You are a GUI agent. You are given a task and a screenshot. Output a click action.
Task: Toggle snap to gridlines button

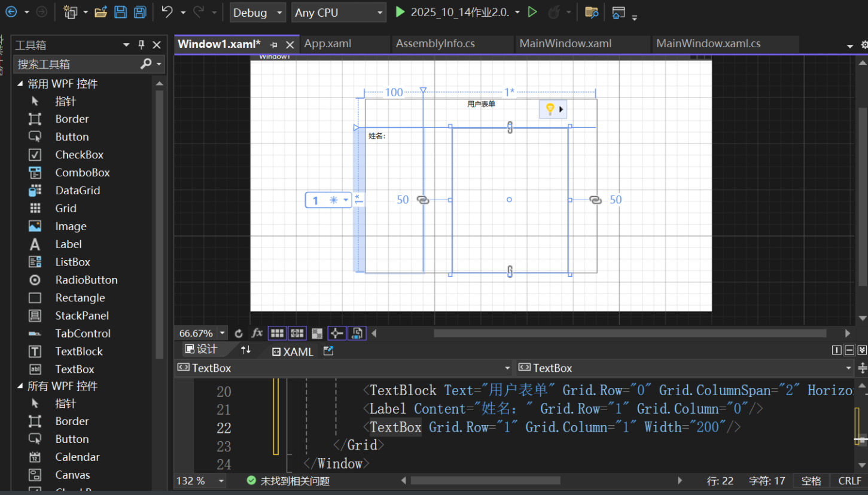[x=297, y=333]
